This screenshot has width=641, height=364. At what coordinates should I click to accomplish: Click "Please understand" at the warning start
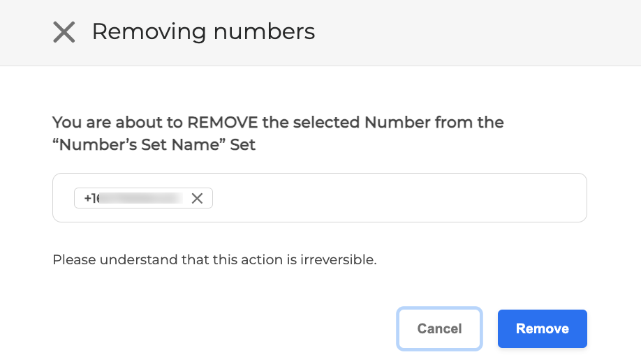point(97,260)
